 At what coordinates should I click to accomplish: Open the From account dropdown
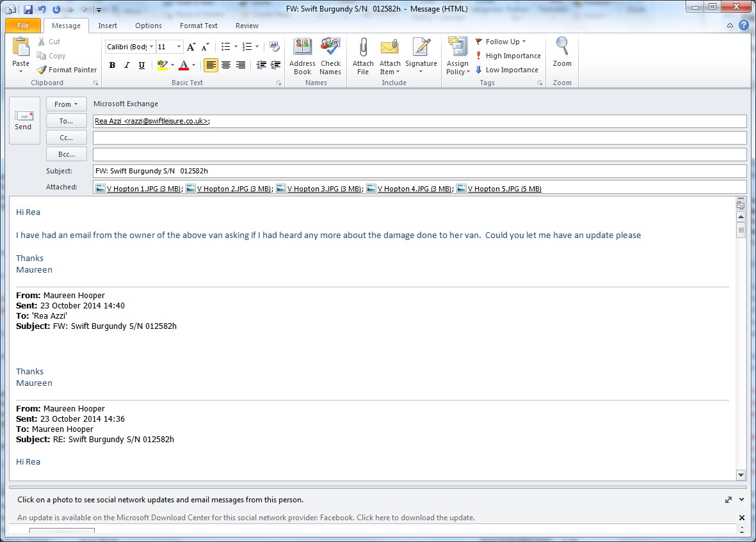point(66,104)
